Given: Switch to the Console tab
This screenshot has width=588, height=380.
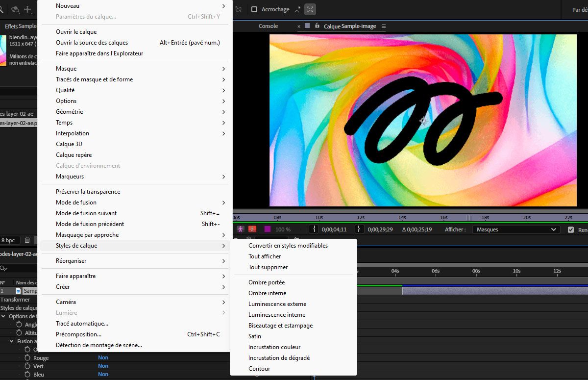Looking at the screenshot, I should [x=268, y=26].
